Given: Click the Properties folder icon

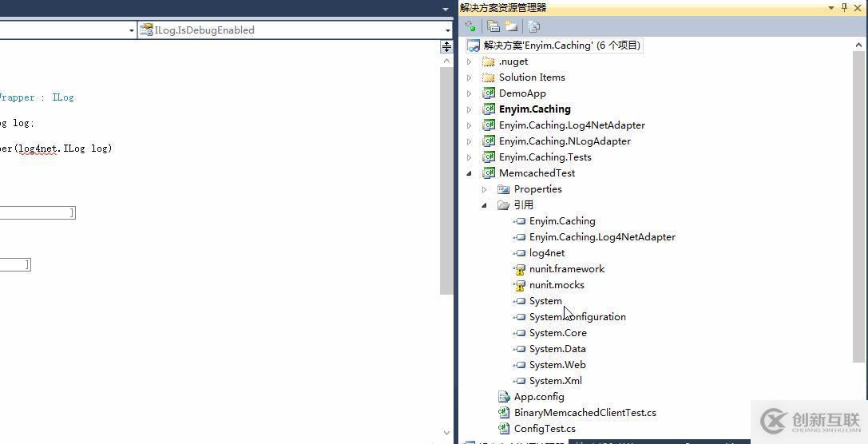Looking at the screenshot, I should point(503,189).
